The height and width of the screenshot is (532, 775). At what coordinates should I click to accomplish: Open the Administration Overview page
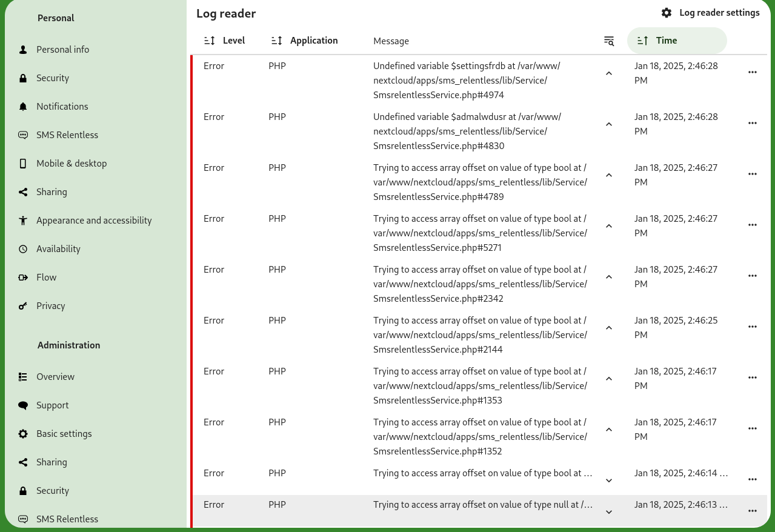tap(55, 377)
